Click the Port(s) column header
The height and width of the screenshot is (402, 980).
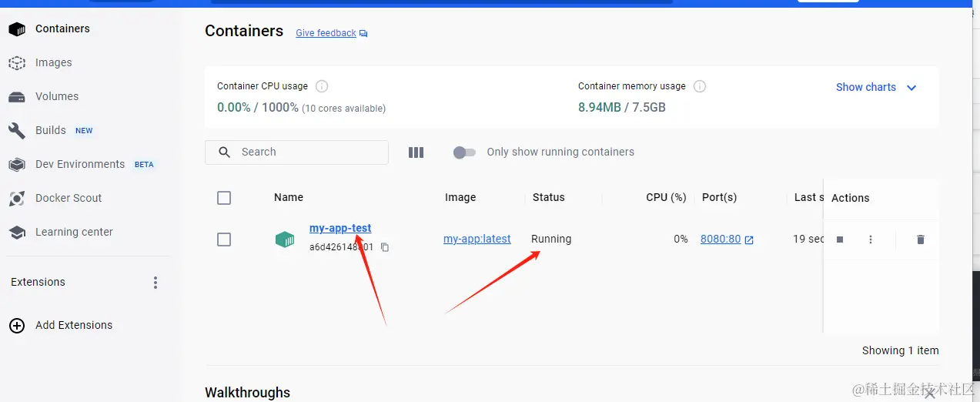[x=720, y=197]
